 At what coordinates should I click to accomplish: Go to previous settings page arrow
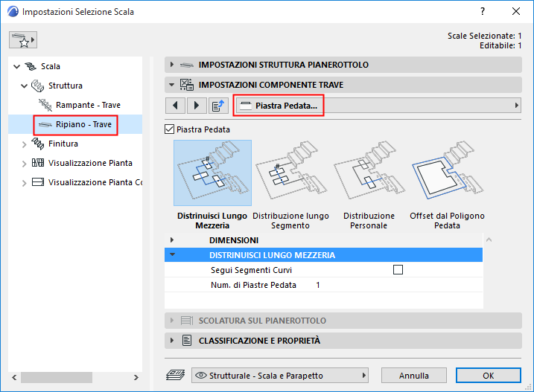(x=175, y=106)
